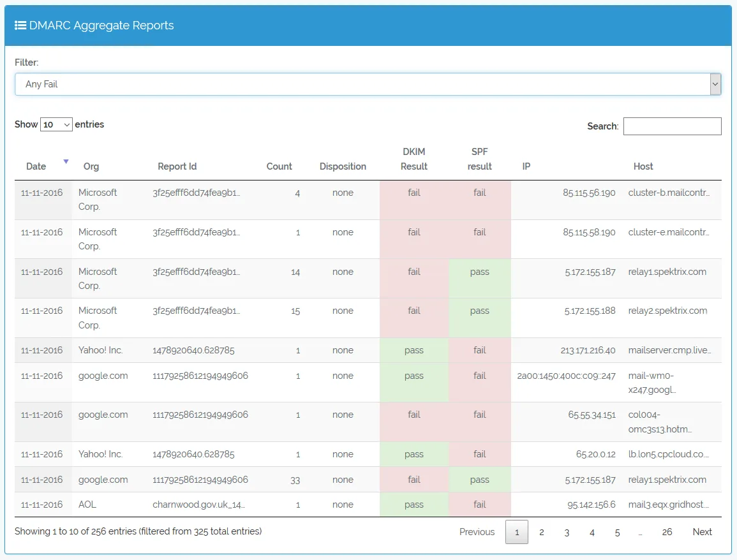Click count value 15
This screenshot has width=737, height=560.
coord(295,311)
